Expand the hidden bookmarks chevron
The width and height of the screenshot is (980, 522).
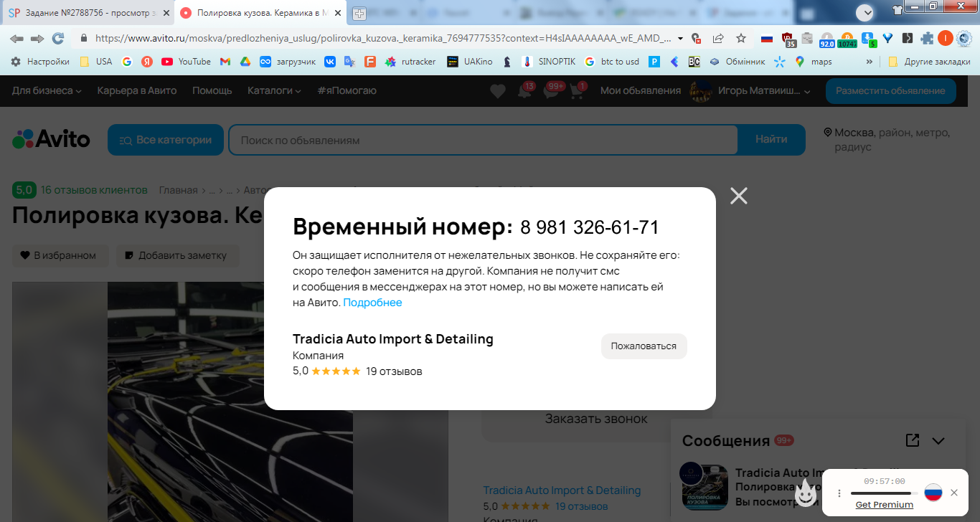870,62
